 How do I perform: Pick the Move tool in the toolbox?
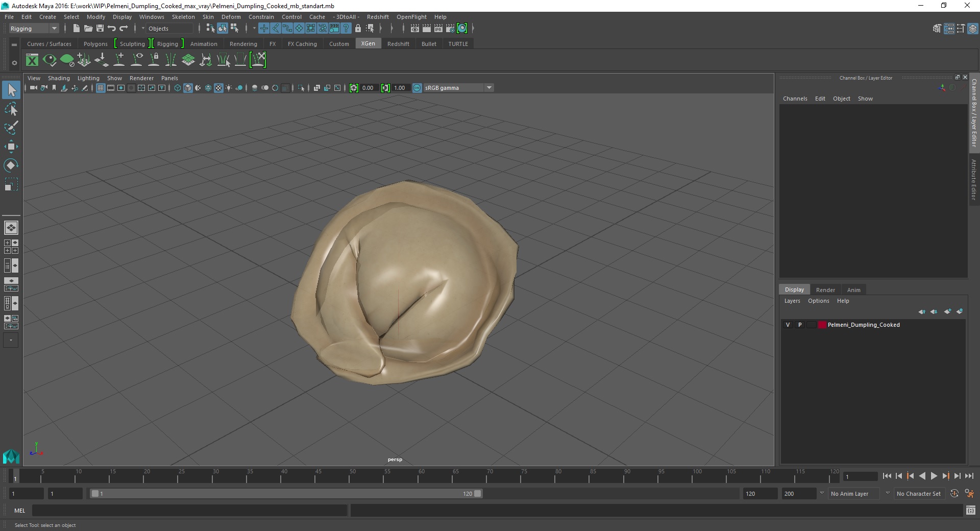pos(11,147)
